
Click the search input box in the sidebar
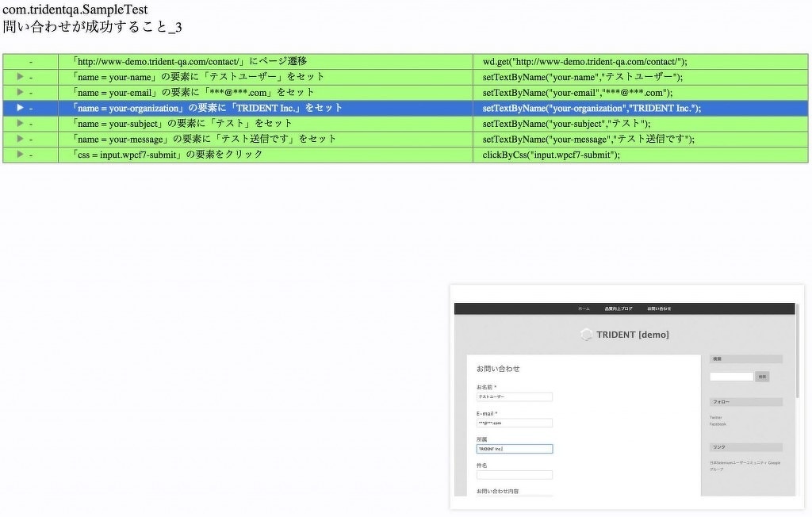pos(731,376)
